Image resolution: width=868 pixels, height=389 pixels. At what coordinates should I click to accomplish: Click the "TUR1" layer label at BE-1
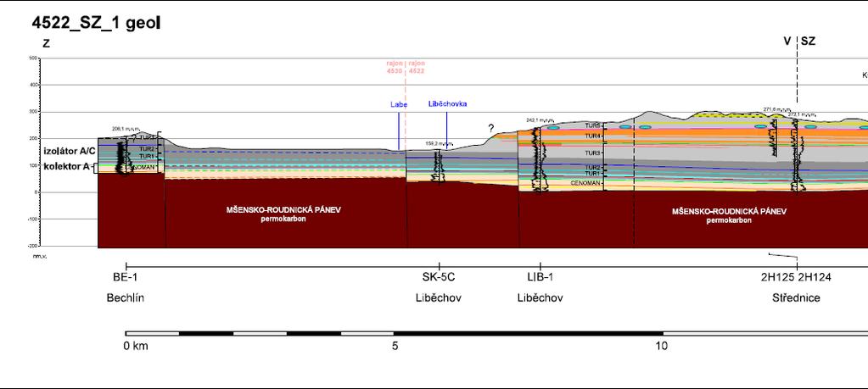pos(147,157)
